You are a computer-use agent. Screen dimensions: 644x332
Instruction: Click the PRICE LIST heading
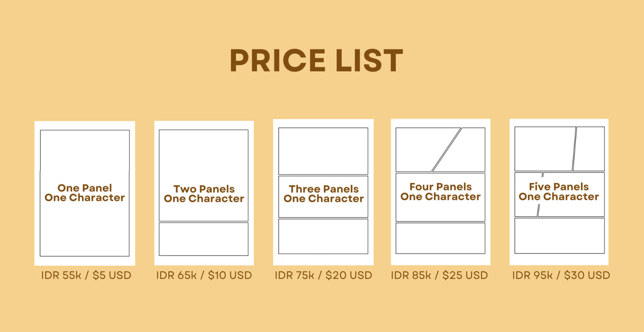click(x=316, y=60)
